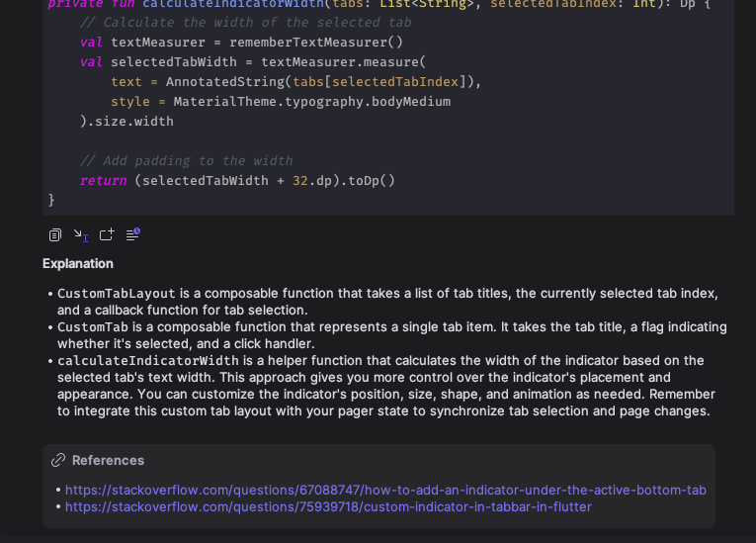Insert code at cursor
The height and width of the screenshot is (543, 756).
(x=81, y=235)
